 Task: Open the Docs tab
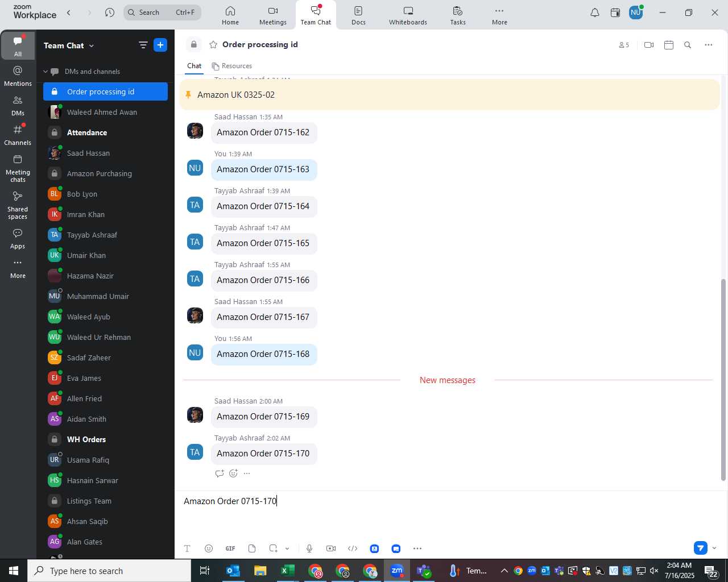click(x=358, y=15)
